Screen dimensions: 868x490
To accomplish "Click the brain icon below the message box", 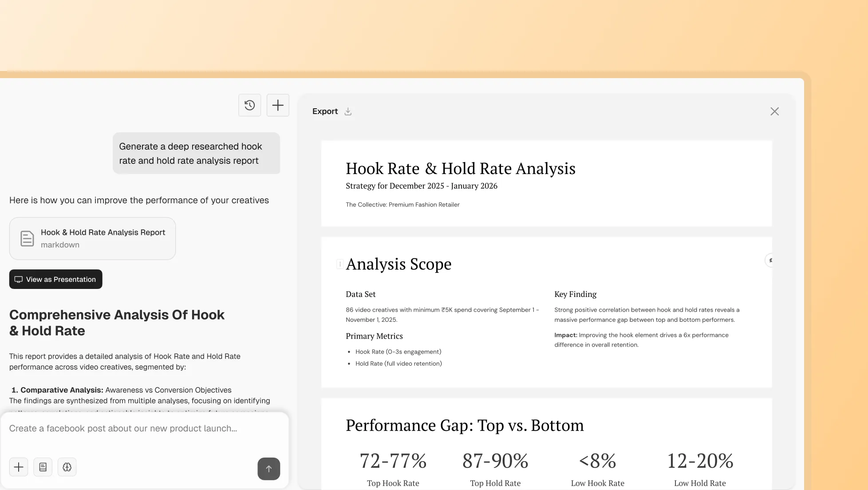I will tap(67, 467).
